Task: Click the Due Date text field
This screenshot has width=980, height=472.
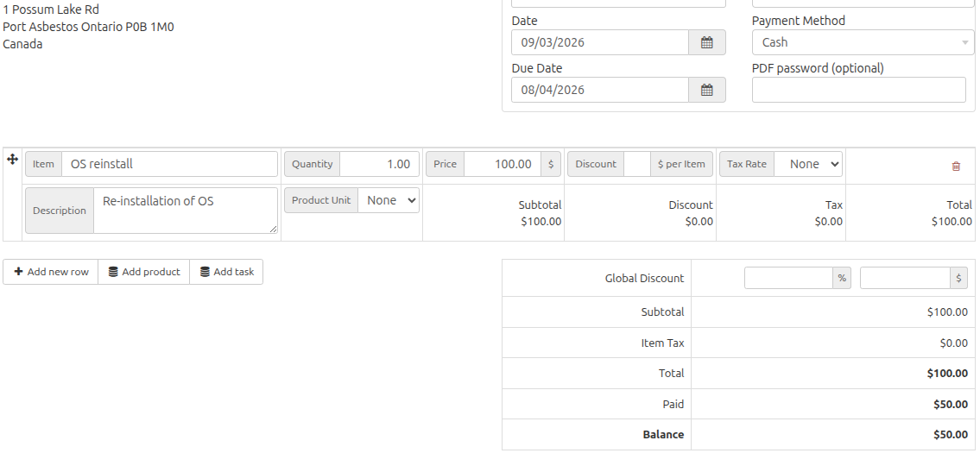Action: (600, 90)
